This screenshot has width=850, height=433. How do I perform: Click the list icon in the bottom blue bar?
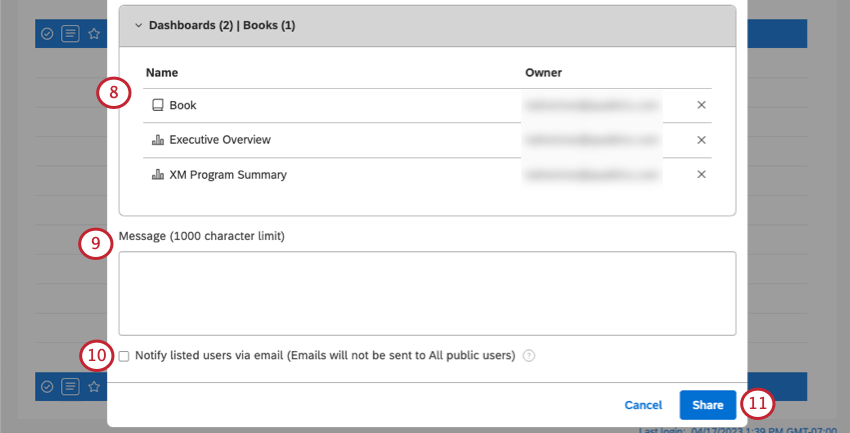coord(70,386)
